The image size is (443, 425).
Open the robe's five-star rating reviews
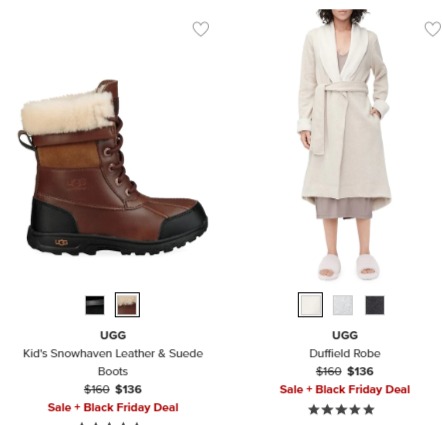tap(341, 409)
